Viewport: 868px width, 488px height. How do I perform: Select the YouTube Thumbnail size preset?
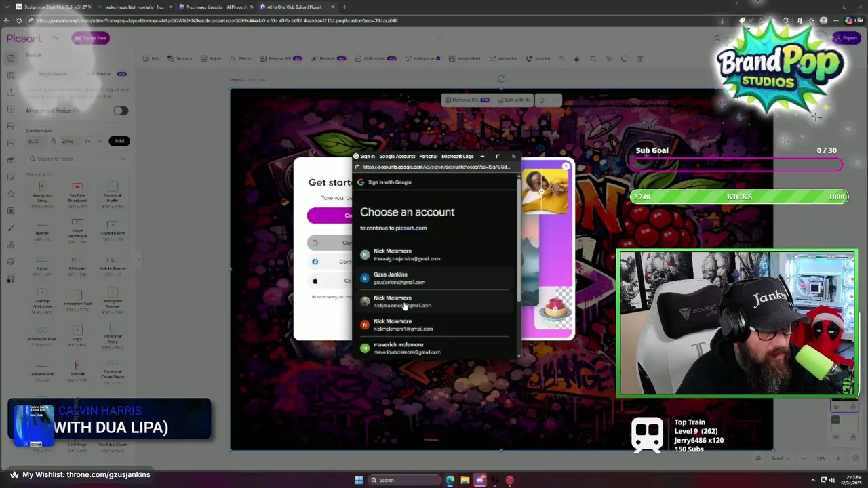77,194
